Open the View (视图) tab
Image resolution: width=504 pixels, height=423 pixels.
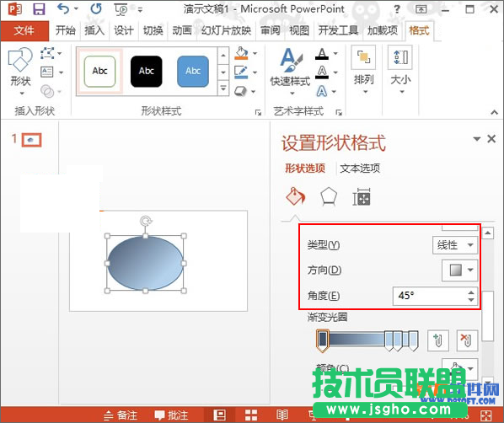click(x=299, y=31)
